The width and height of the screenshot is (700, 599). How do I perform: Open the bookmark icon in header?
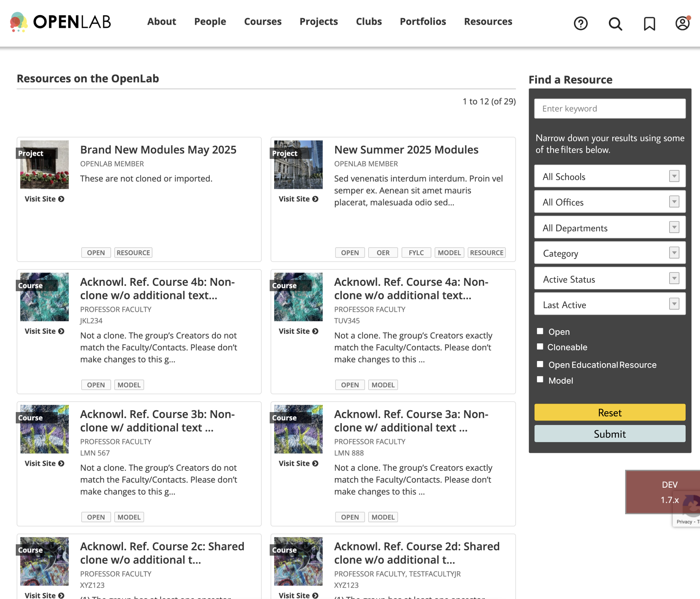[649, 24]
